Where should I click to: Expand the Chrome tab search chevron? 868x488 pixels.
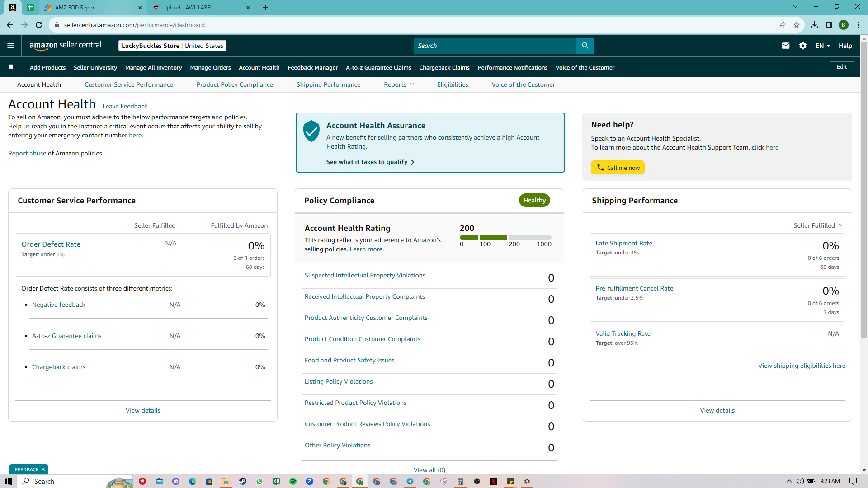point(795,7)
